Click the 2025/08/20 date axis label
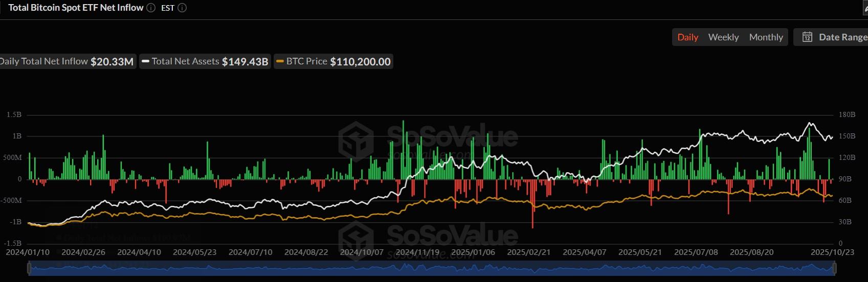Viewport: 868px width, 282px height. coord(752,252)
